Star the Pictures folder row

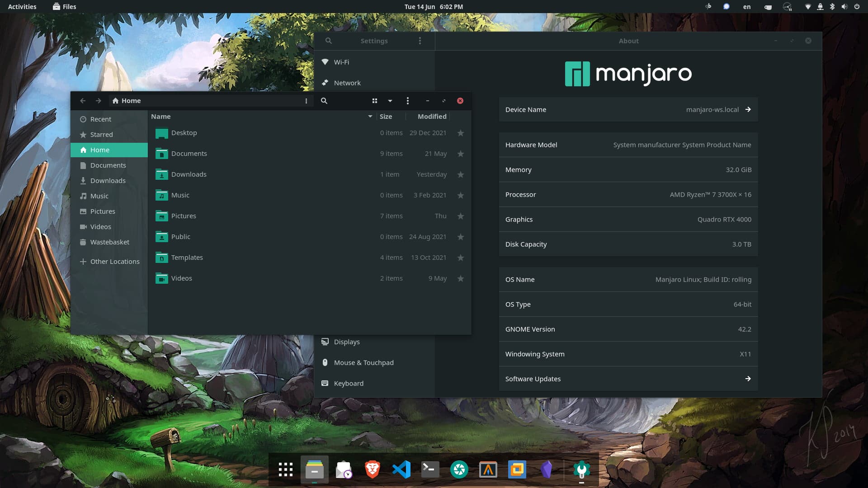point(461,216)
